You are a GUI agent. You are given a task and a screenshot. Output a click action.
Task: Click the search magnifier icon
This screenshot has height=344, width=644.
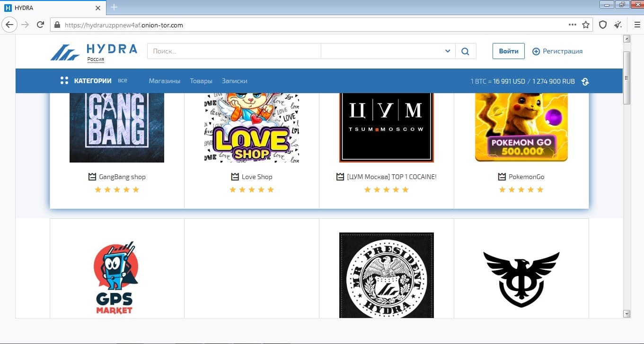coord(465,52)
